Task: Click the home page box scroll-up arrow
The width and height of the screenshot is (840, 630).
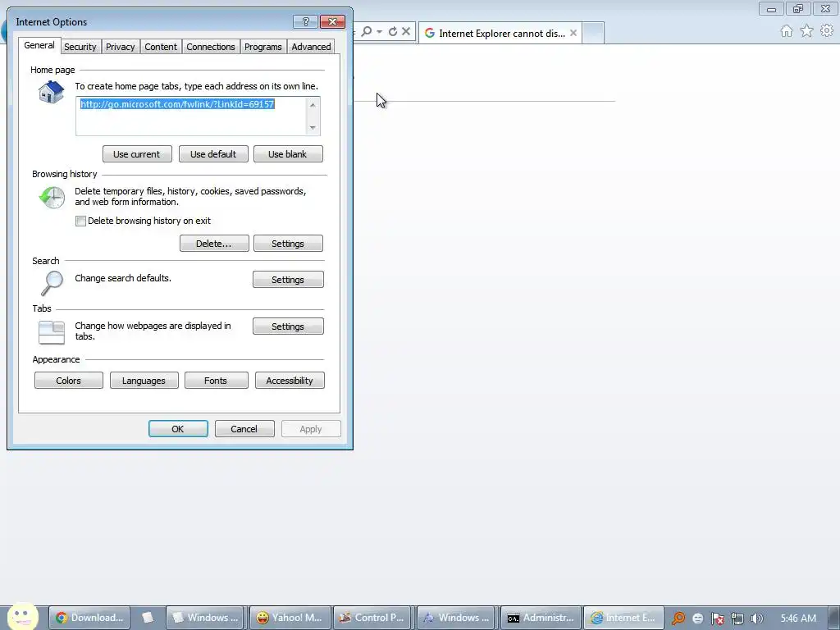Action: point(313,104)
